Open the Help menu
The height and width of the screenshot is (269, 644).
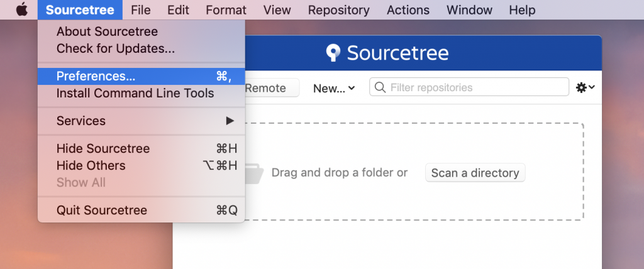coord(522,10)
